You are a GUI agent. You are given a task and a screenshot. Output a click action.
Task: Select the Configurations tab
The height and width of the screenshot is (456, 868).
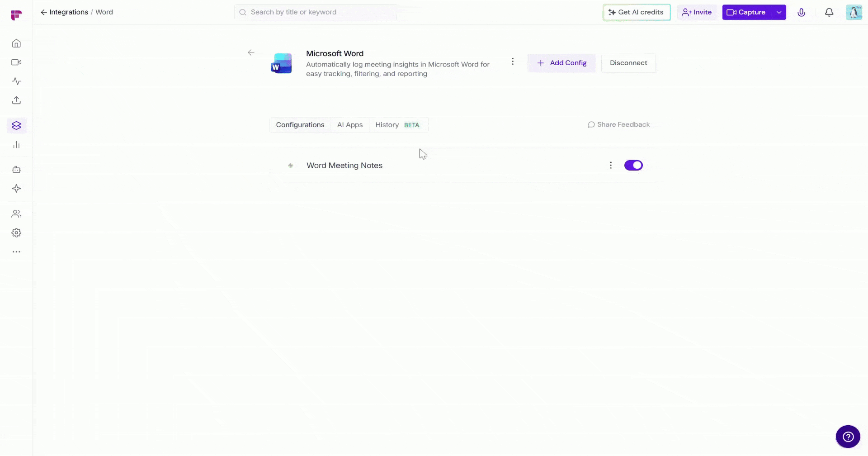(300, 125)
